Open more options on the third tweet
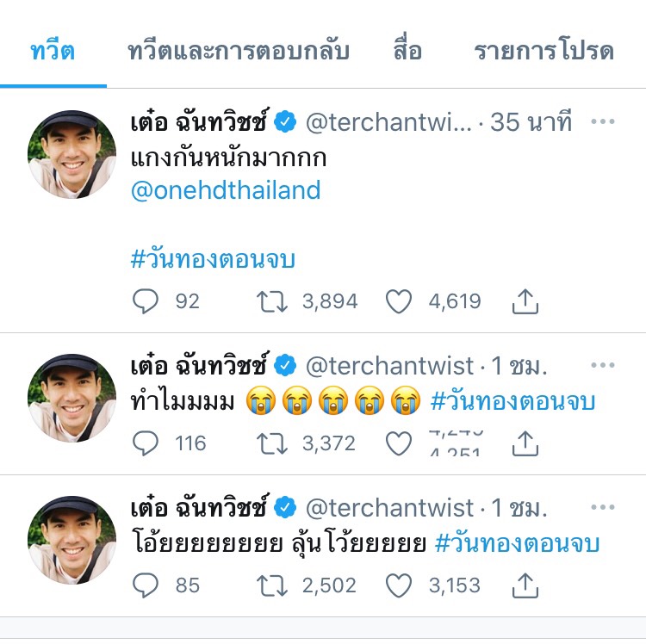646x644 pixels. (x=603, y=507)
